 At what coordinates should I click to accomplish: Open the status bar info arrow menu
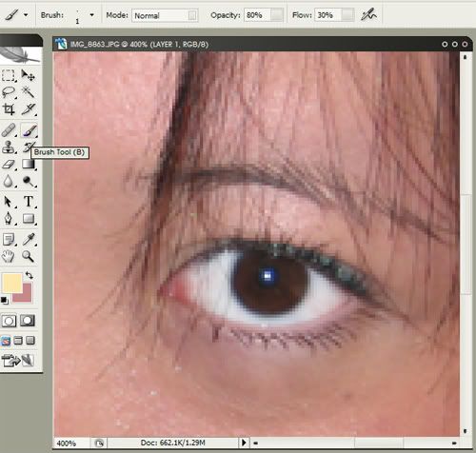coord(244,443)
